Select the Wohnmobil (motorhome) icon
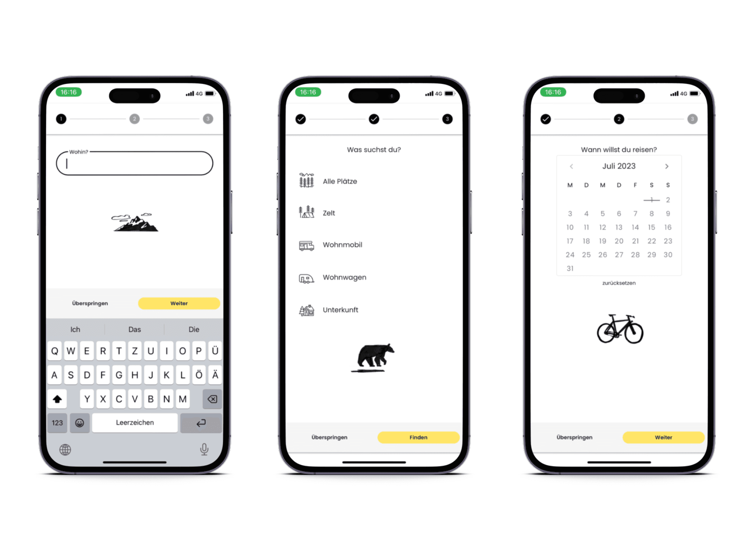Screen dimensions: 756x534 306,244
